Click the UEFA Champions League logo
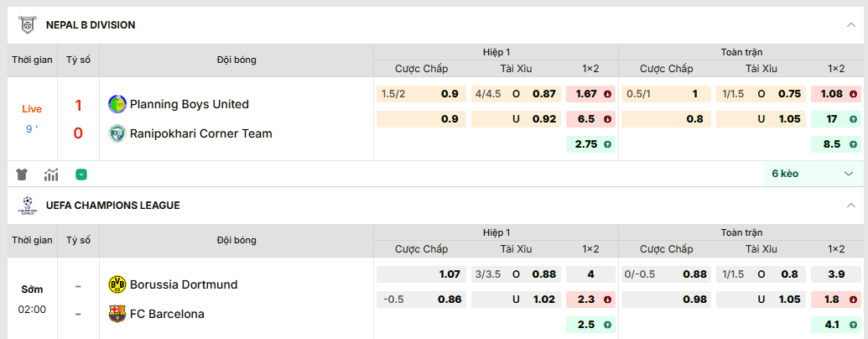Image resolution: width=868 pixels, height=339 pixels. pyautogui.click(x=27, y=205)
